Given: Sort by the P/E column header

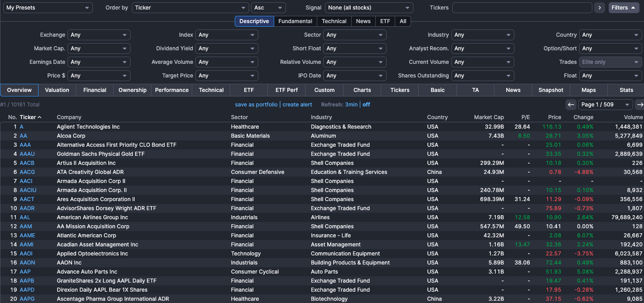Looking at the screenshot, I should (x=525, y=117).
